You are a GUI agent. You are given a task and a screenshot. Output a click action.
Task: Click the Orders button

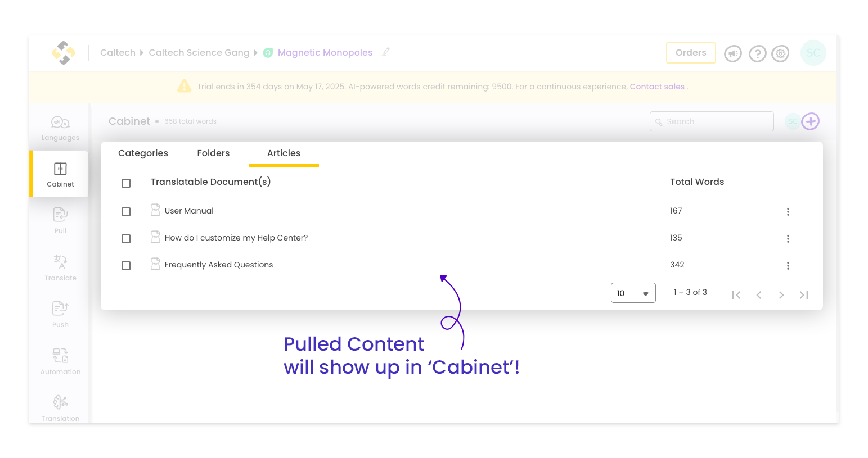tap(691, 53)
